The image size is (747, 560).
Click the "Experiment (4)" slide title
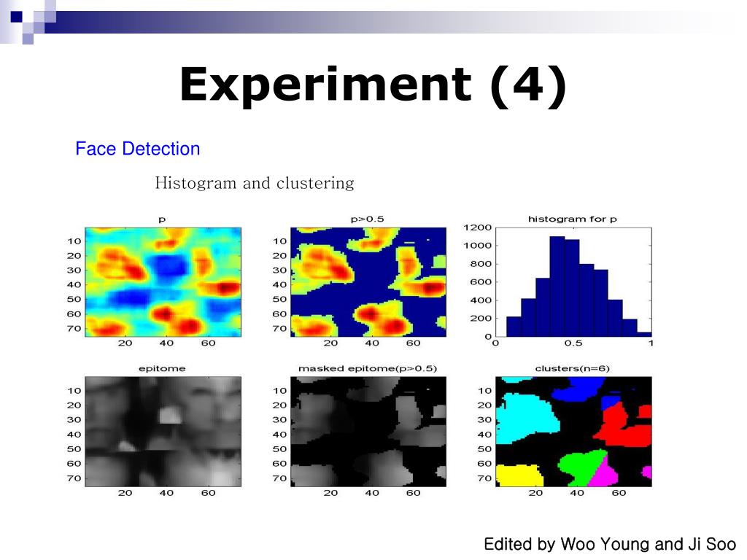[x=373, y=85]
